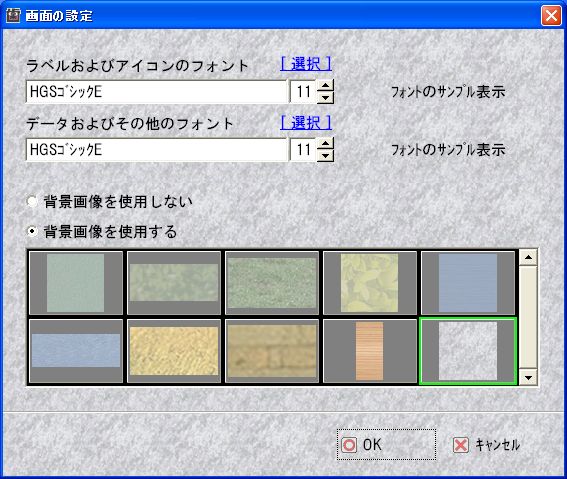Choose the yellow sand texture thumbnail
This screenshot has width=567, height=479.
click(174, 351)
